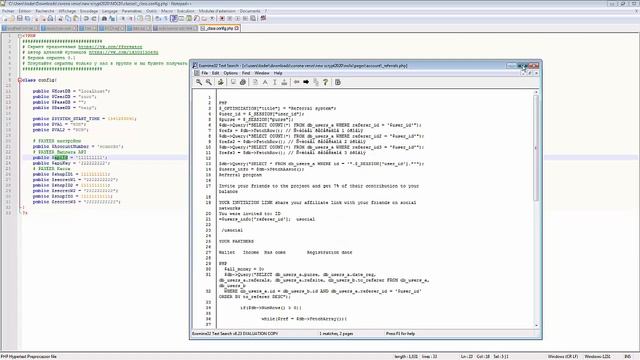This screenshot has height=360, width=640.
Task: Open the Find menu in Examine32
Action: pos(246,73)
